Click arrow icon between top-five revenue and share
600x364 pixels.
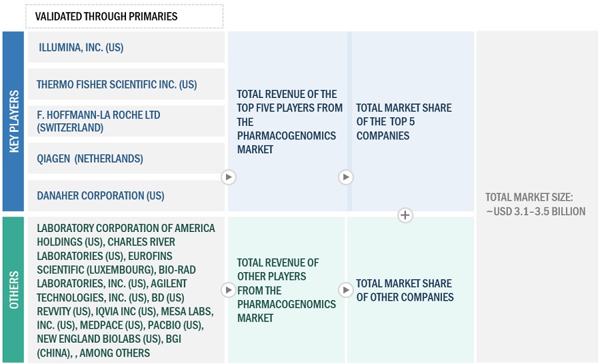click(x=345, y=177)
